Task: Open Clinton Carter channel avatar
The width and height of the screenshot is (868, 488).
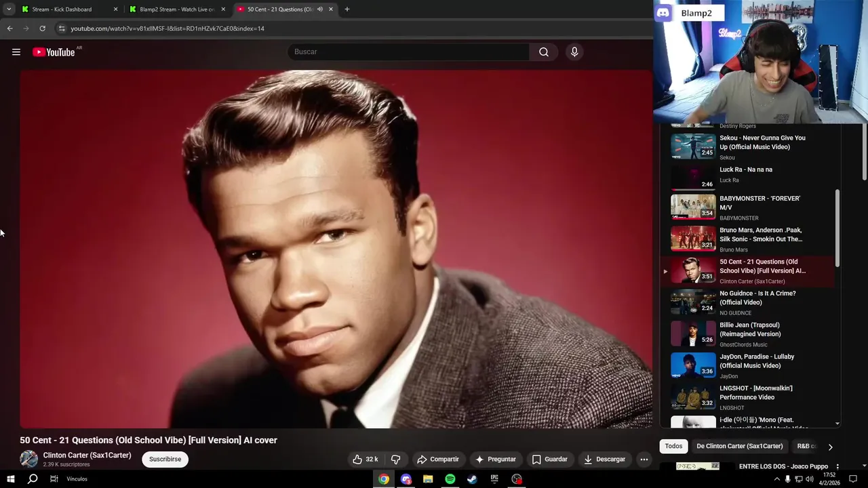Action: pos(28,459)
